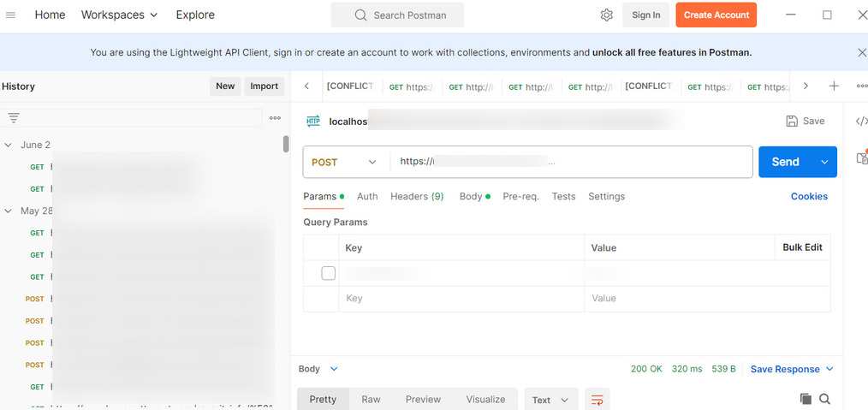Switch to the Params tab
The height and width of the screenshot is (410, 868).
pyautogui.click(x=324, y=196)
